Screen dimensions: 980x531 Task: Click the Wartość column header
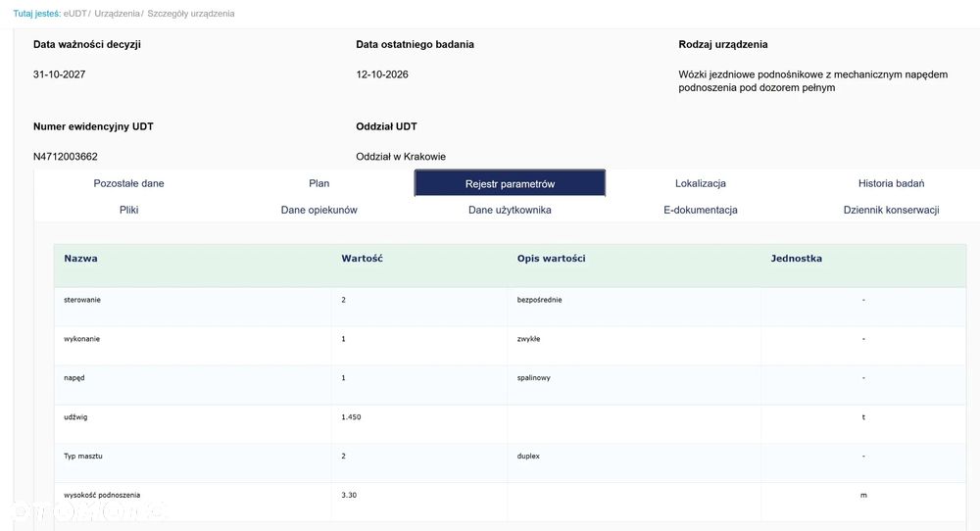coord(362,258)
